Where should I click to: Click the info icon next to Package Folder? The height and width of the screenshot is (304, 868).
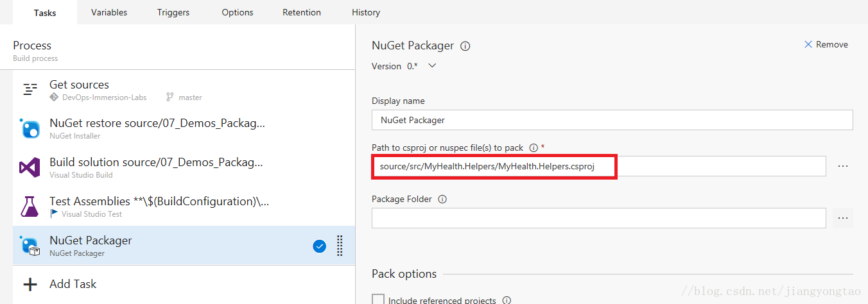[442, 199]
